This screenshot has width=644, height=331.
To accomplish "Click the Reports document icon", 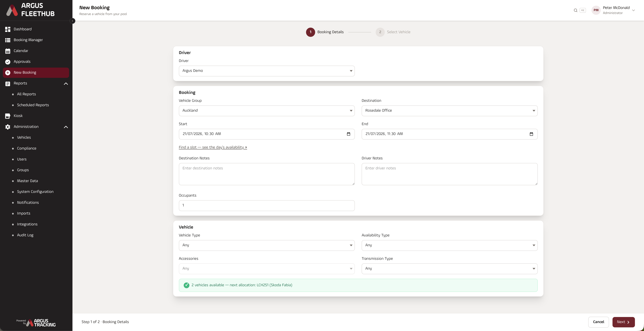I will pyautogui.click(x=8, y=84).
